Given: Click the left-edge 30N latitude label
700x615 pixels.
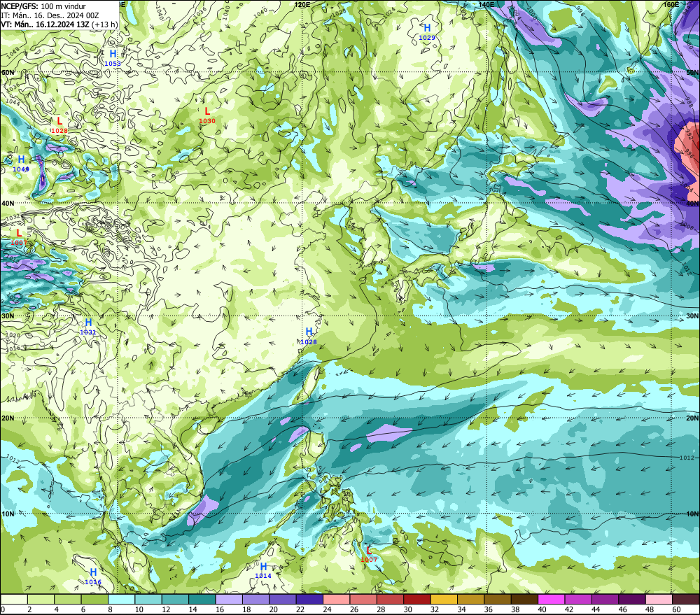Looking at the screenshot, I should click(8, 316).
